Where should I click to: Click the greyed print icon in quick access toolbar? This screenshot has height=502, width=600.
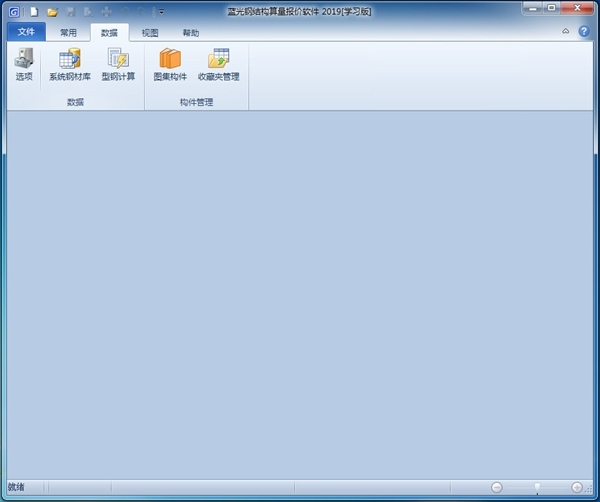[106, 12]
